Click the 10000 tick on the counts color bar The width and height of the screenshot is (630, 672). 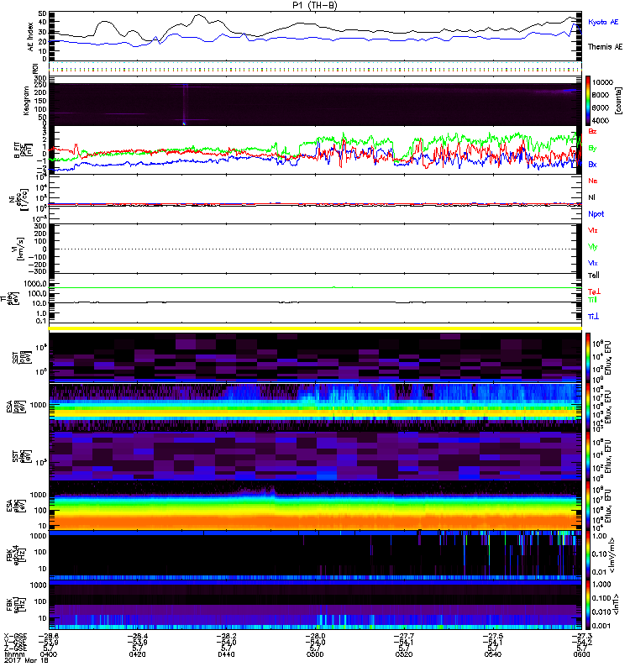[602, 82]
